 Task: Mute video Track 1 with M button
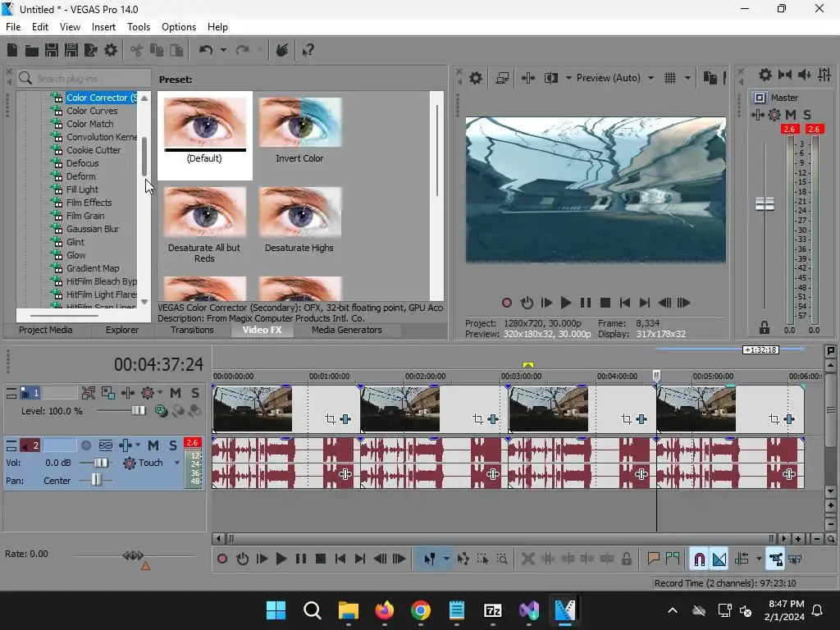pyautogui.click(x=176, y=393)
